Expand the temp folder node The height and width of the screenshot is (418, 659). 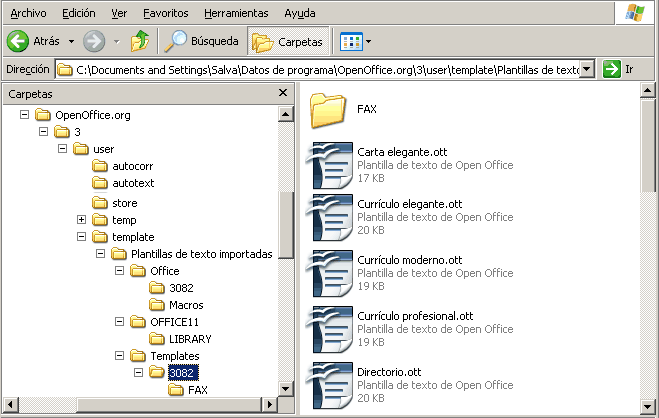point(82,219)
